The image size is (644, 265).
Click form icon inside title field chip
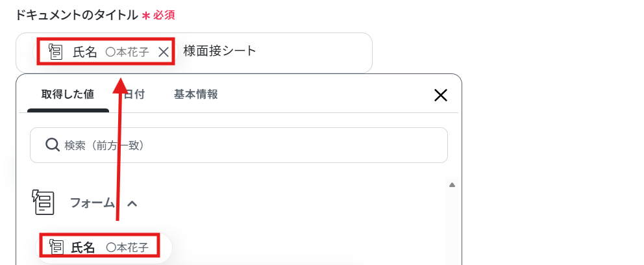click(55, 52)
